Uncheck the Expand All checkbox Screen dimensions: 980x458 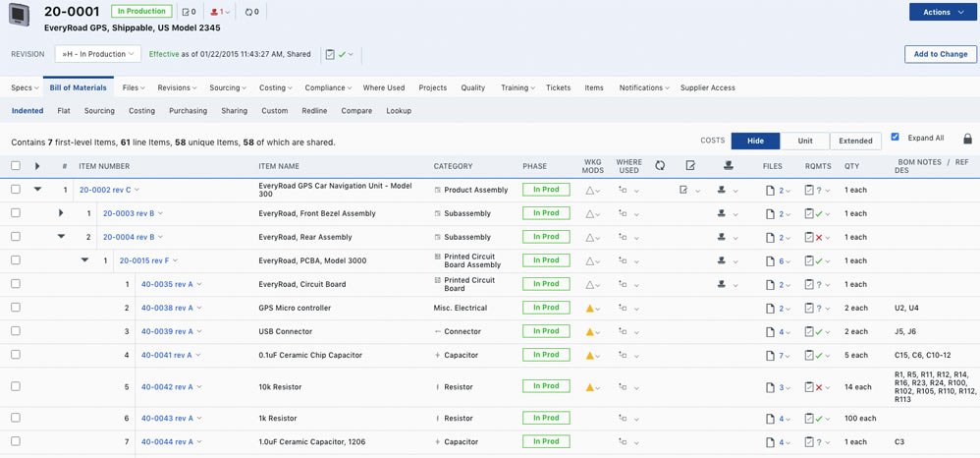(895, 137)
